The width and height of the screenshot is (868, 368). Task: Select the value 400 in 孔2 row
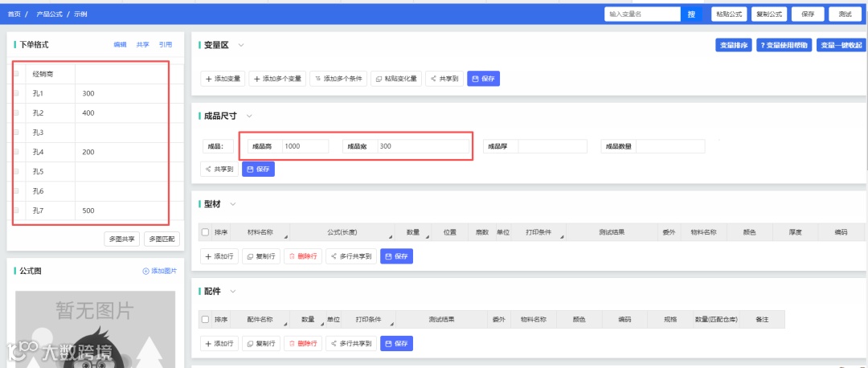pos(88,112)
